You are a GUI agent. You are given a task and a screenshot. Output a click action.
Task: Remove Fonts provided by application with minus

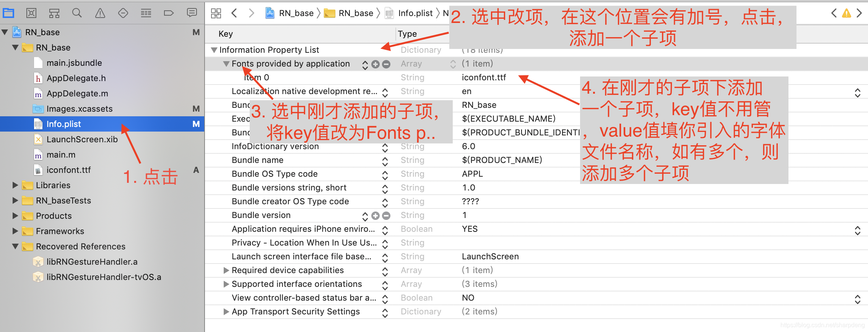[386, 64]
